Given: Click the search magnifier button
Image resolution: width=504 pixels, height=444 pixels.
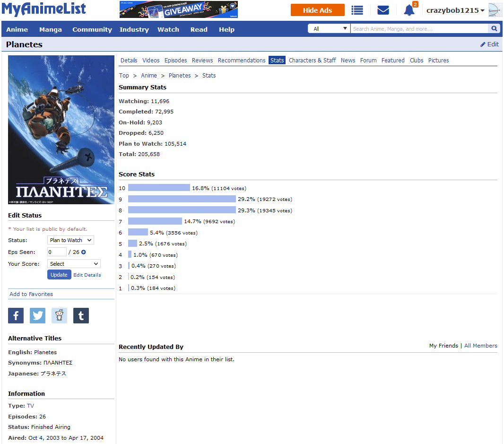Looking at the screenshot, I should pos(494,29).
